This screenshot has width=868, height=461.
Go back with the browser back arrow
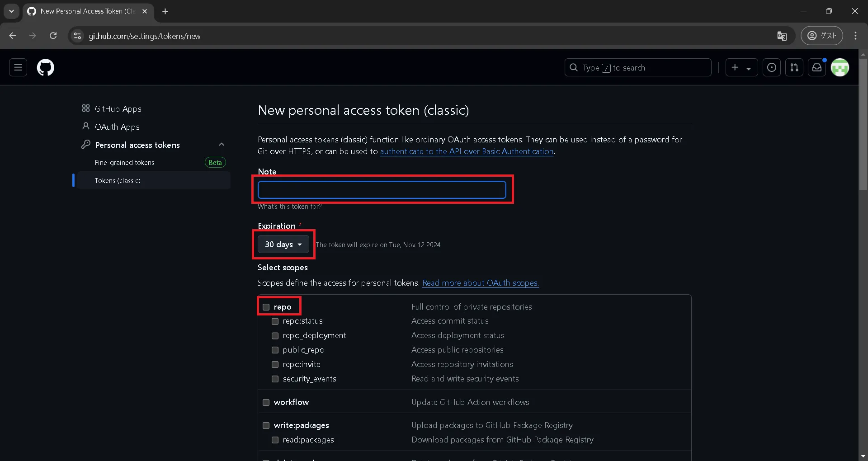pos(13,36)
